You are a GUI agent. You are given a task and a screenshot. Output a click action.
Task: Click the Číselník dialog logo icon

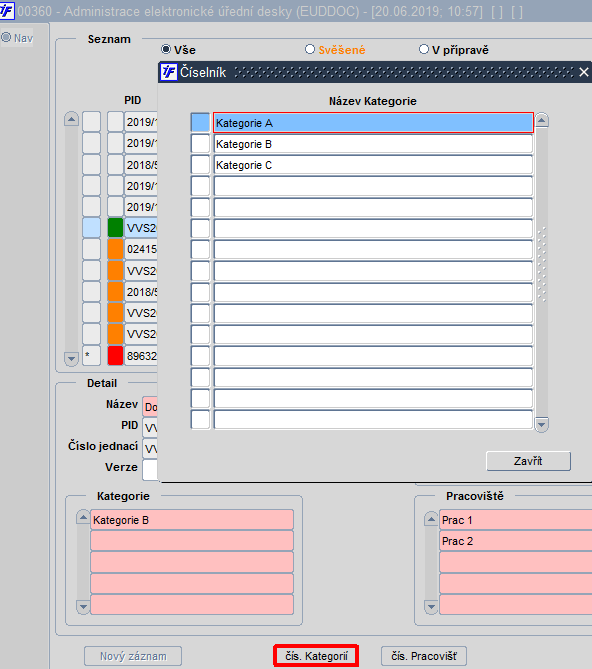tap(168, 72)
